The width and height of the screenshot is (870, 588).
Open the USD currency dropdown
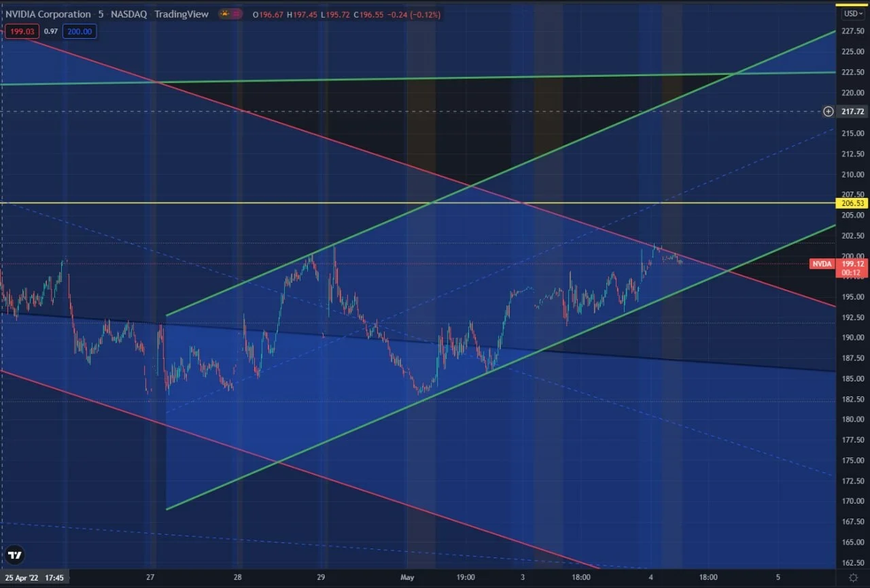tap(852, 14)
